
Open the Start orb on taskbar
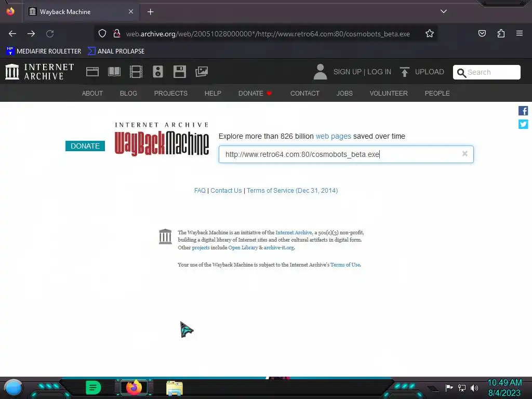tap(14, 389)
